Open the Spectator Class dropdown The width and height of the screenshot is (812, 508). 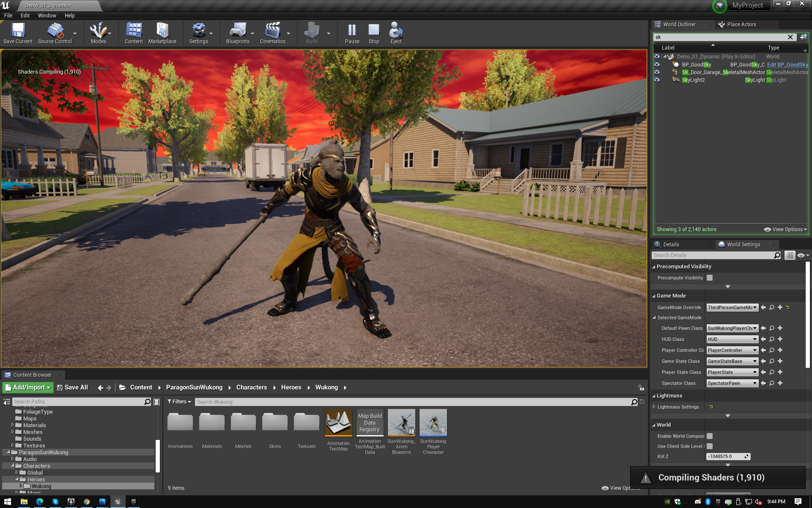[x=732, y=383]
